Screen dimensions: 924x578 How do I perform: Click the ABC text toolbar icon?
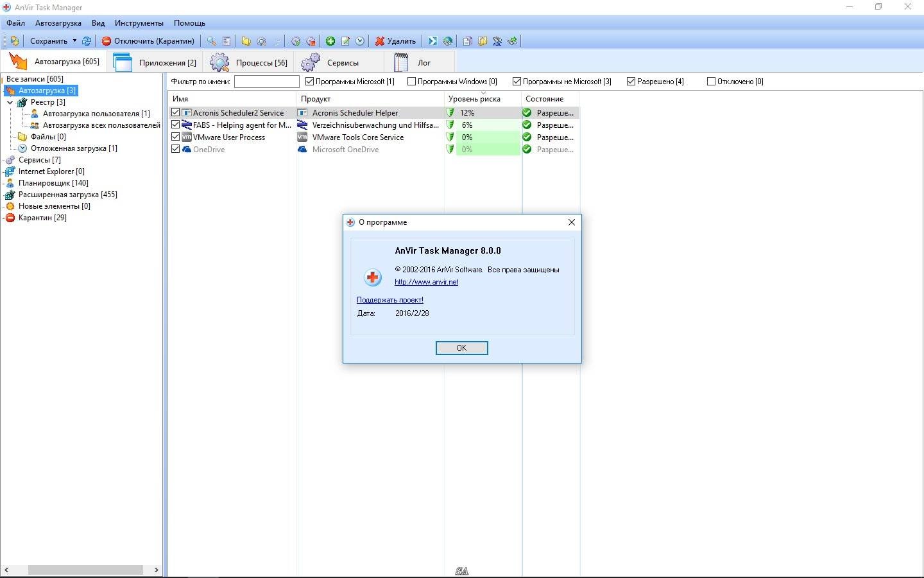497,41
